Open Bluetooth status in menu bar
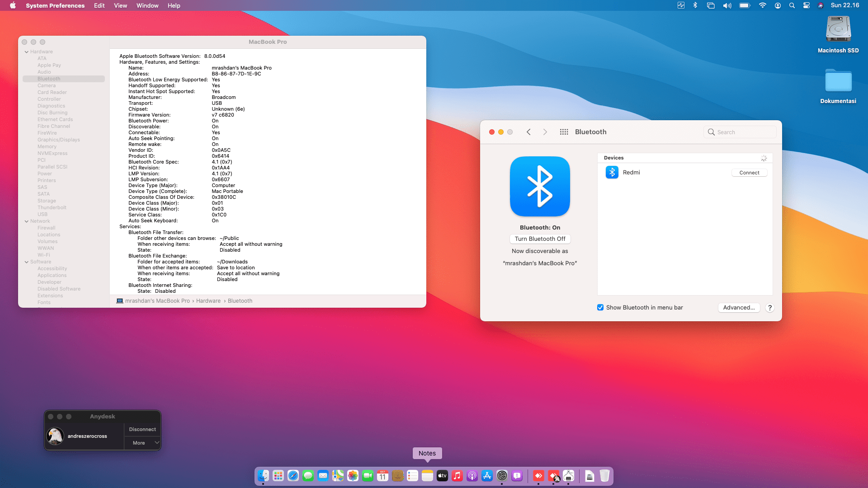The width and height of the screenshot is (868, 488). pos(695,5)
